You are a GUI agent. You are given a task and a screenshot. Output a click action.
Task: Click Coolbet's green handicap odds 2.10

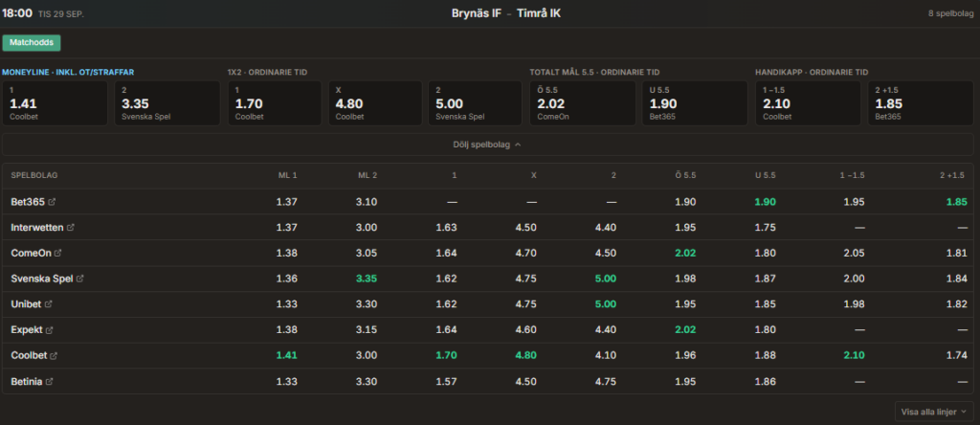854,356
